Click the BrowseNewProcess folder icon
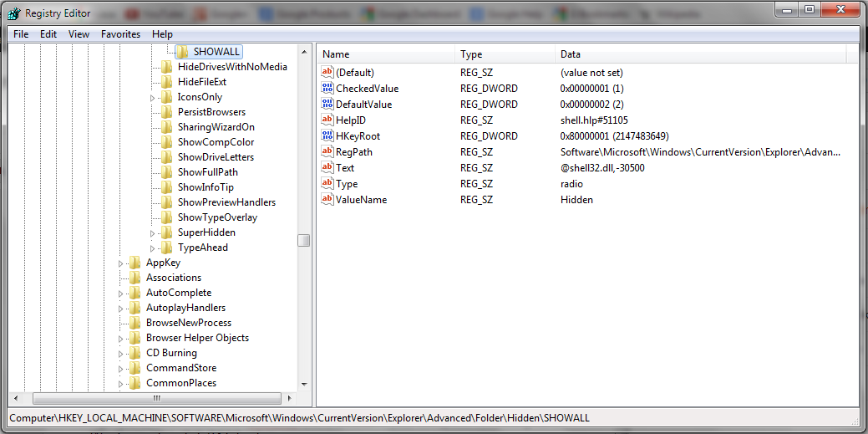 [x=135, y=323]
